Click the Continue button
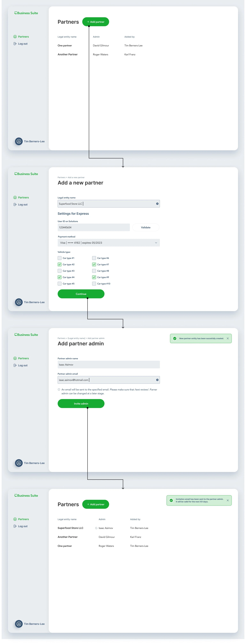 (81, 294)
